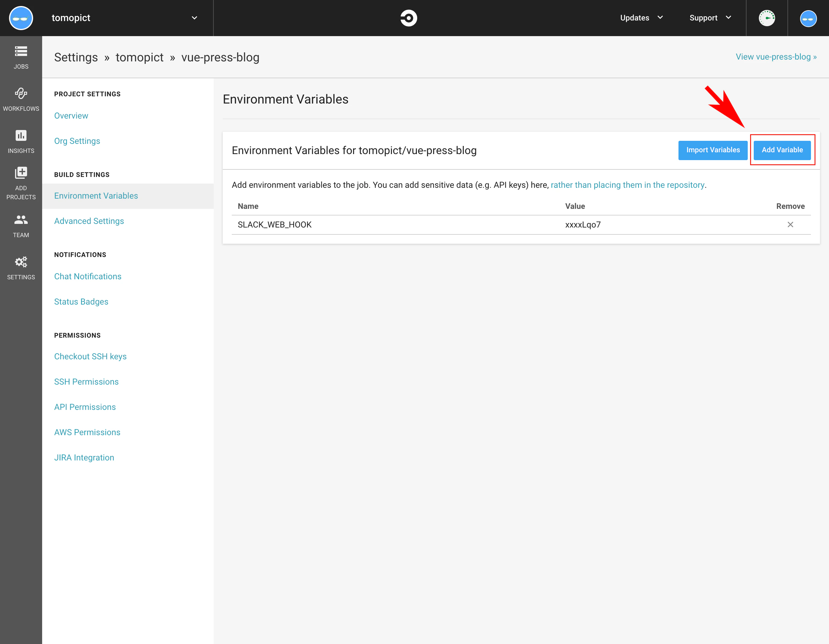Click the Add Variable button

782,150
